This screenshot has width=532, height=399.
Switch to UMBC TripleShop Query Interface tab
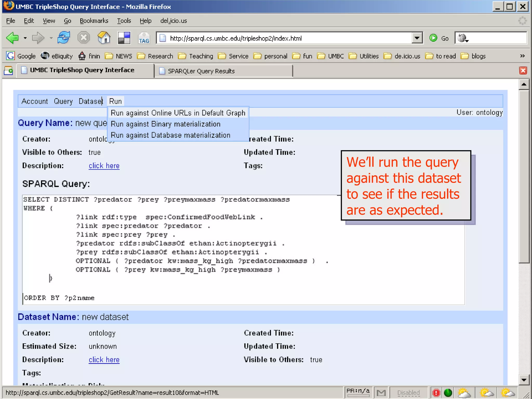click(85, 70)
